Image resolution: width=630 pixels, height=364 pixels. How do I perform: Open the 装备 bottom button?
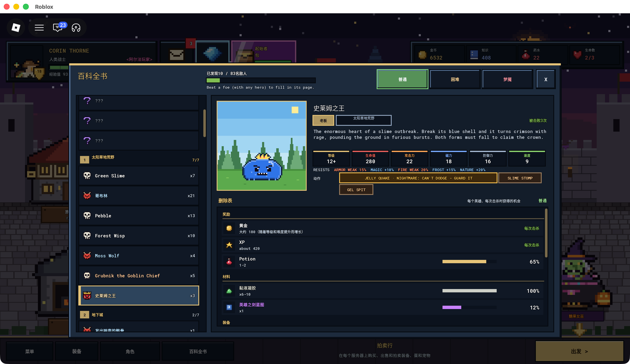[x=76, y=351]
